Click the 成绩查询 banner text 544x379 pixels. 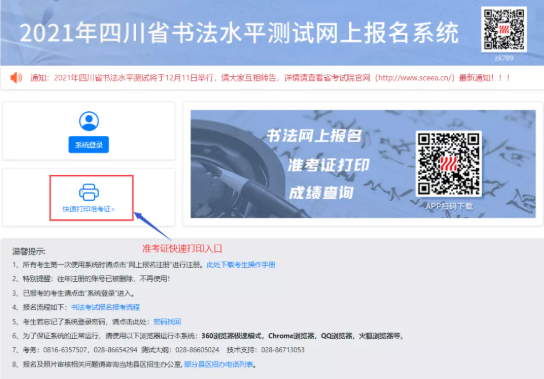tap(321, 193)
